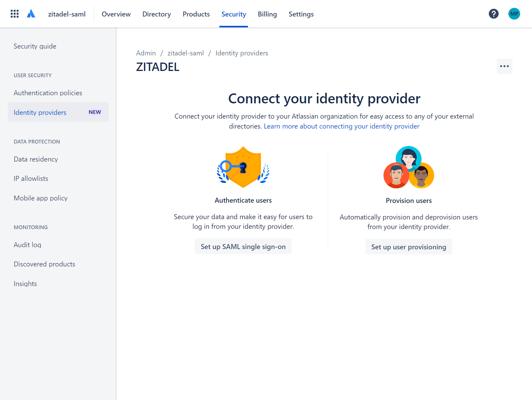532x400 pixels.
Task: Open Learn more about connecting link
Action: (341, 126)
